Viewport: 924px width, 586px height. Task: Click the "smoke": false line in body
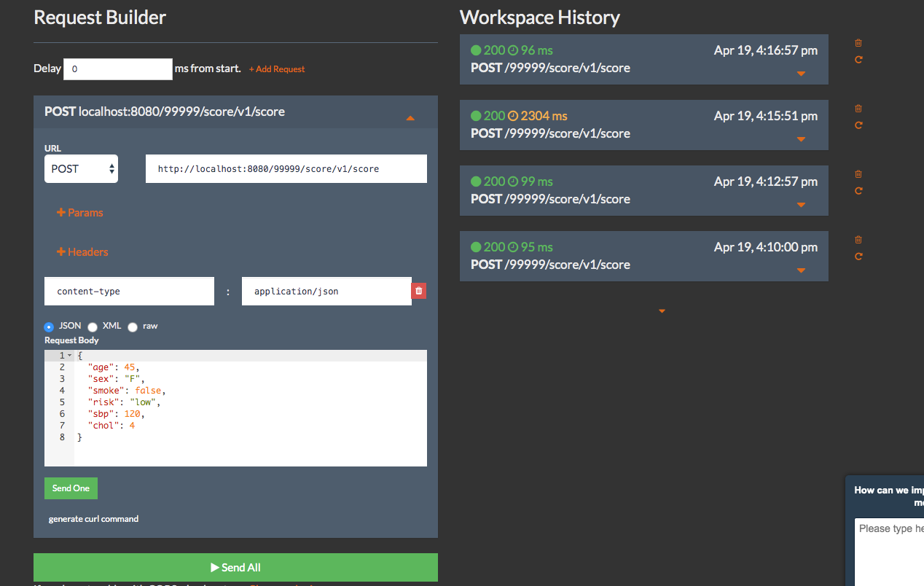tap(127, 391)
